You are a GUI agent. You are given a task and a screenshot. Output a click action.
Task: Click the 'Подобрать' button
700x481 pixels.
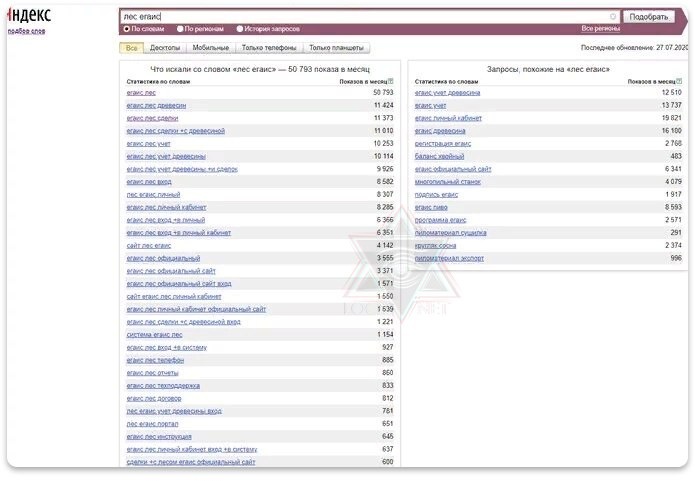click(649, 17)
